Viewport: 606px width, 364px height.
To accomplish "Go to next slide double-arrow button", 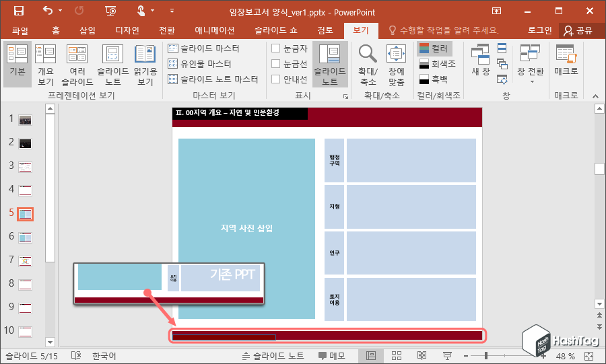I will click(x=599, y=326).
